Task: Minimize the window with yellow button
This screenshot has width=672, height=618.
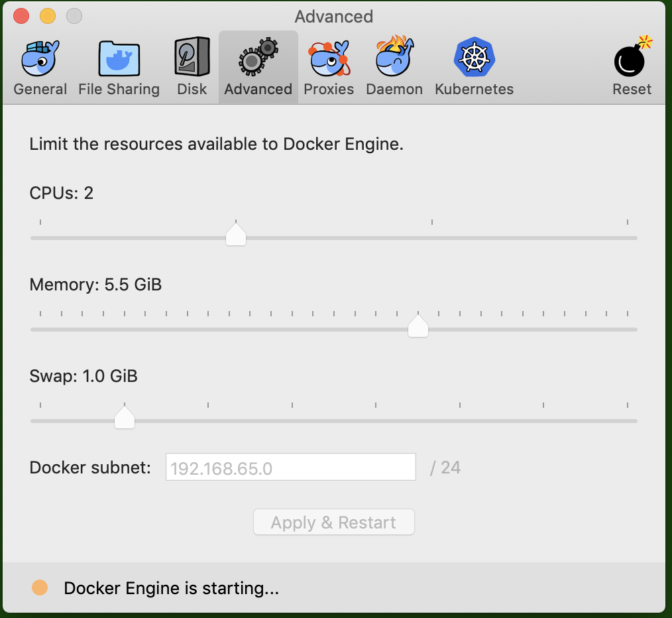Action: (x=48, y=17)
